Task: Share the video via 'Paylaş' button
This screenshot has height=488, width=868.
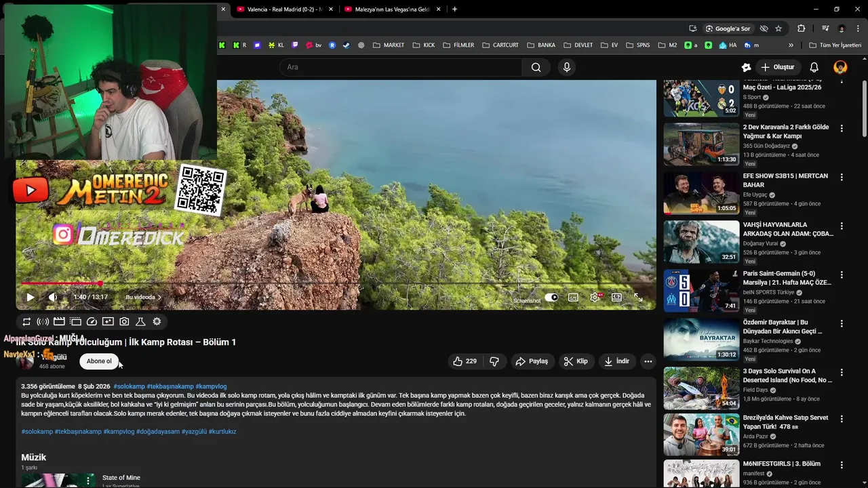Action: pyautogui.click(x=532, y=361)
